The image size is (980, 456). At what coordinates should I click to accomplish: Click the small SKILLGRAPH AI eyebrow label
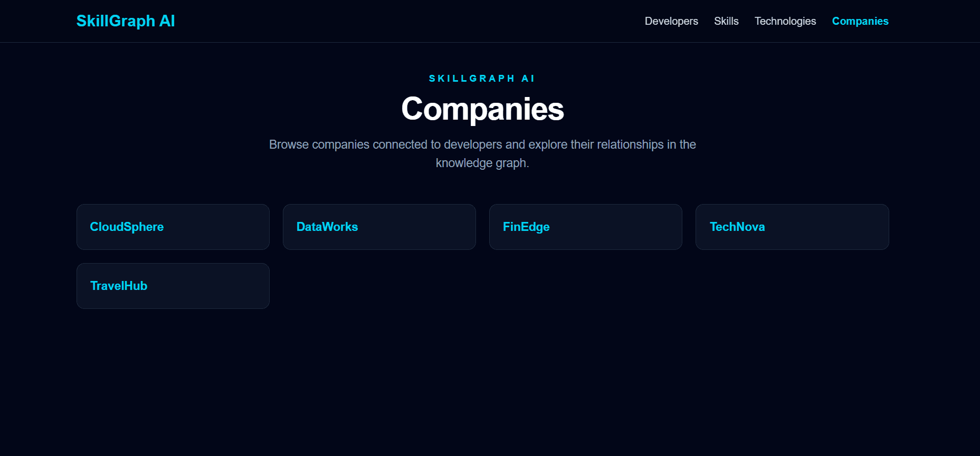(x=482, y=79)
